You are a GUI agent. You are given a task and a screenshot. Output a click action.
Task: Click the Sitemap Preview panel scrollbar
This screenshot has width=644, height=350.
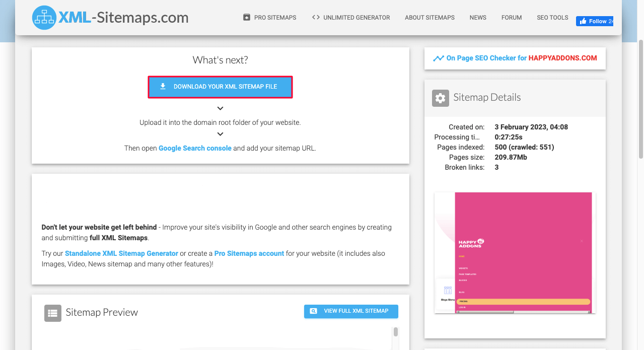point(396,332)
